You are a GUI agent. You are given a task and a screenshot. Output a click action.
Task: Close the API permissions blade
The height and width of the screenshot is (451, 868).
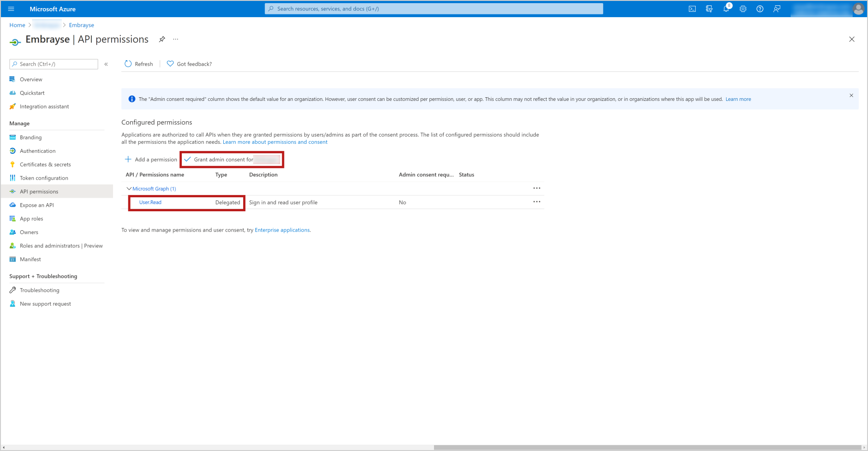coord(852,39)
